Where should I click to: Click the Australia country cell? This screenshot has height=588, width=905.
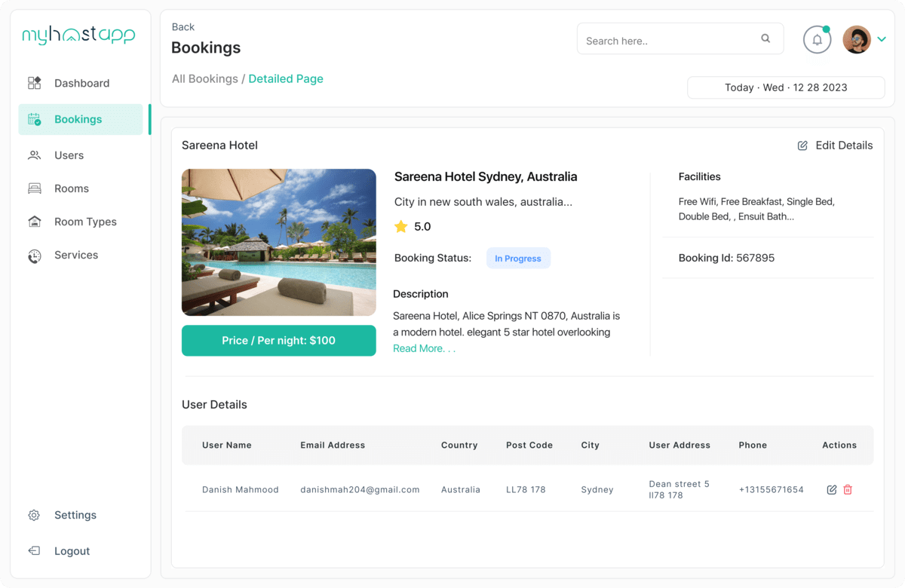click(461, 490)
